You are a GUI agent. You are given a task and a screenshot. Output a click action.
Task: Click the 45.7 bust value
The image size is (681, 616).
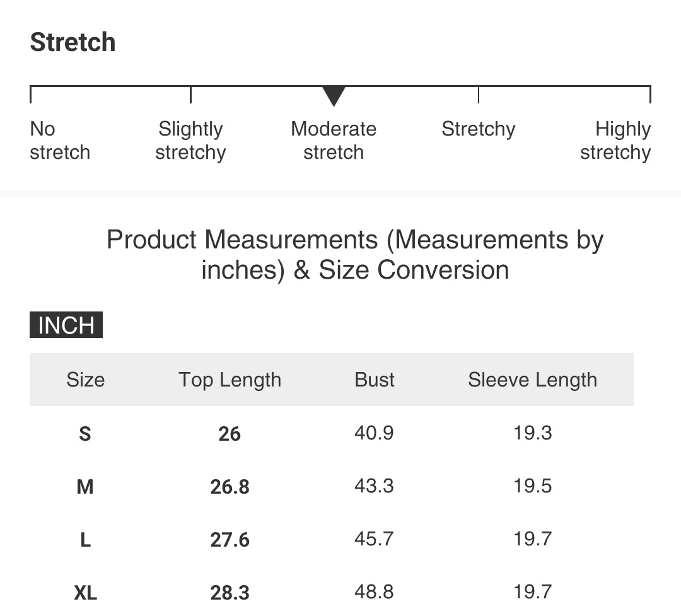pos(374,538)
